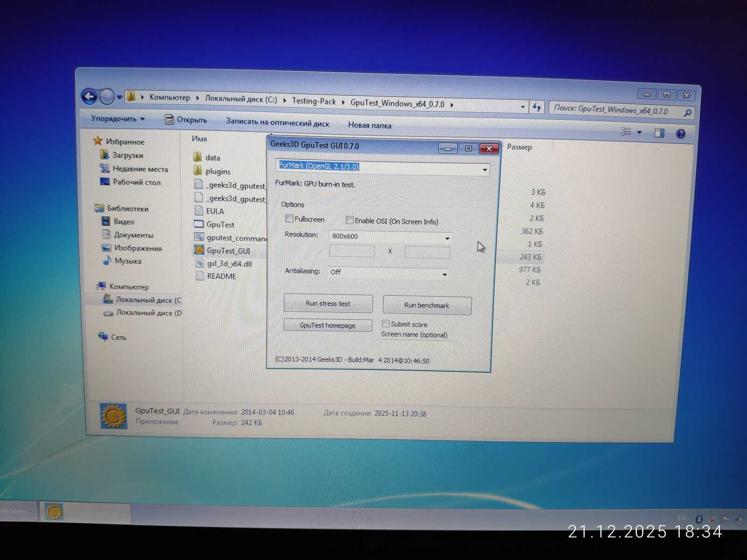Click the GpuTest taskbar button icon

[54, 512]
